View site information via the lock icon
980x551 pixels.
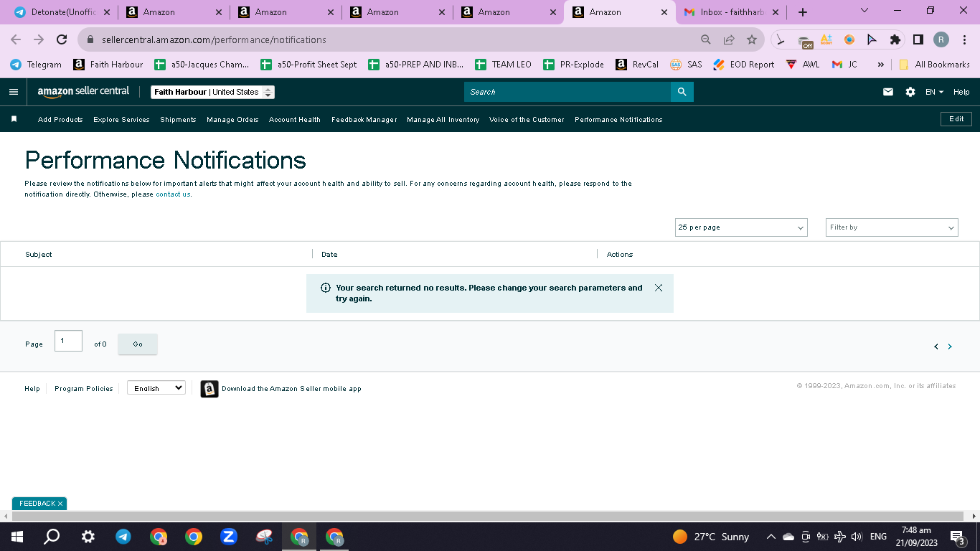tap(90, 39)
